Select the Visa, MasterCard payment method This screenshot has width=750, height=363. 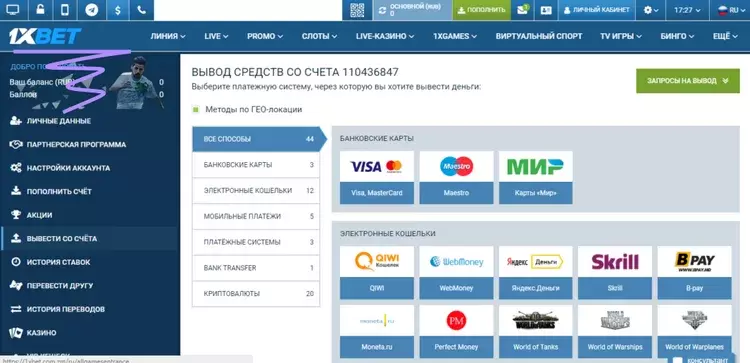pyautogui.click(x=377, y=177)
